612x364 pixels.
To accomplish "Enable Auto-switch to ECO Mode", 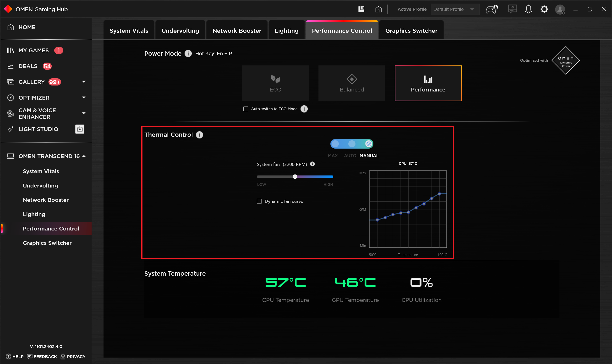I will [246, 109].
